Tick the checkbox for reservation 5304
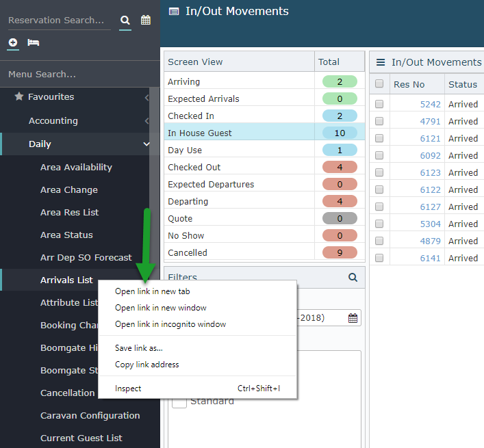The width and height of the screenshot is (484, 448). [x=379, y=224]
